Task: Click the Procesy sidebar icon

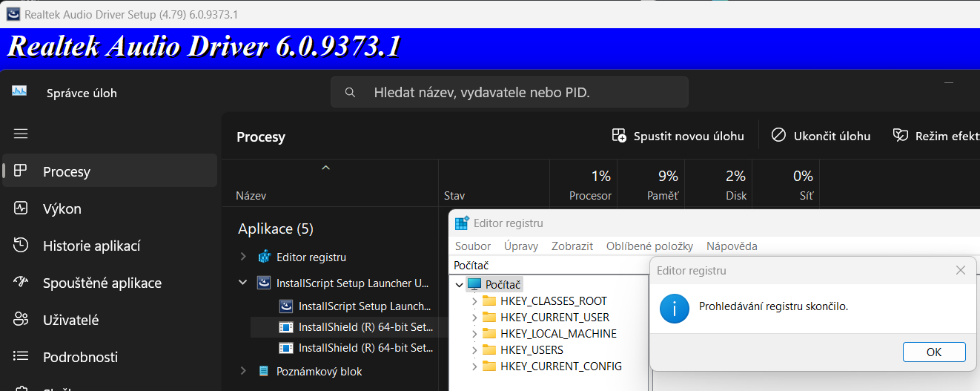Action: click(21, 171)
